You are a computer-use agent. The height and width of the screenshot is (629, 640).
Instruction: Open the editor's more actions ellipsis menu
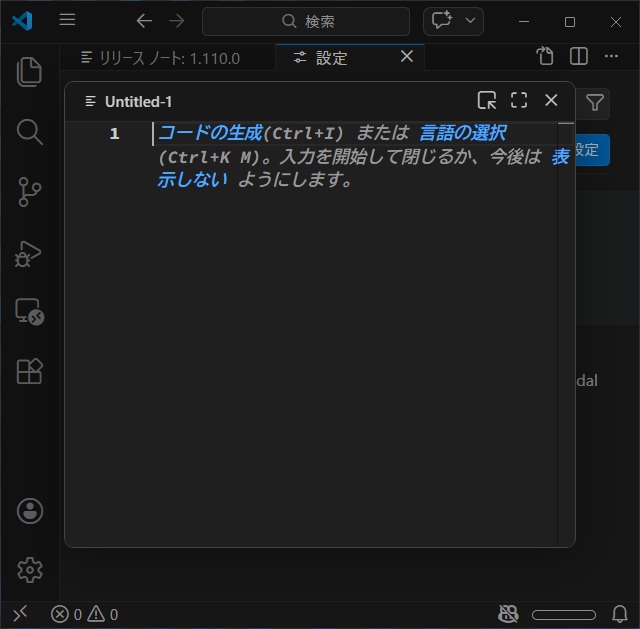(613, 57)
